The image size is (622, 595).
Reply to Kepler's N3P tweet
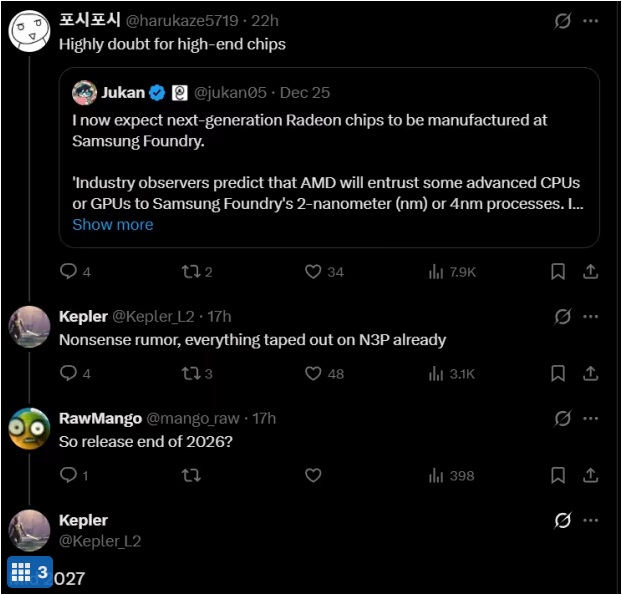point(69,373)
